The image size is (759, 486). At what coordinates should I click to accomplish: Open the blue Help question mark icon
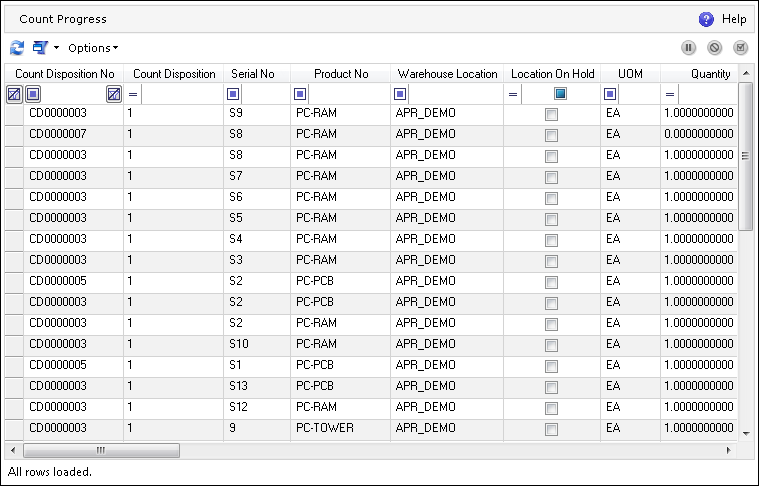coord(706,19)
